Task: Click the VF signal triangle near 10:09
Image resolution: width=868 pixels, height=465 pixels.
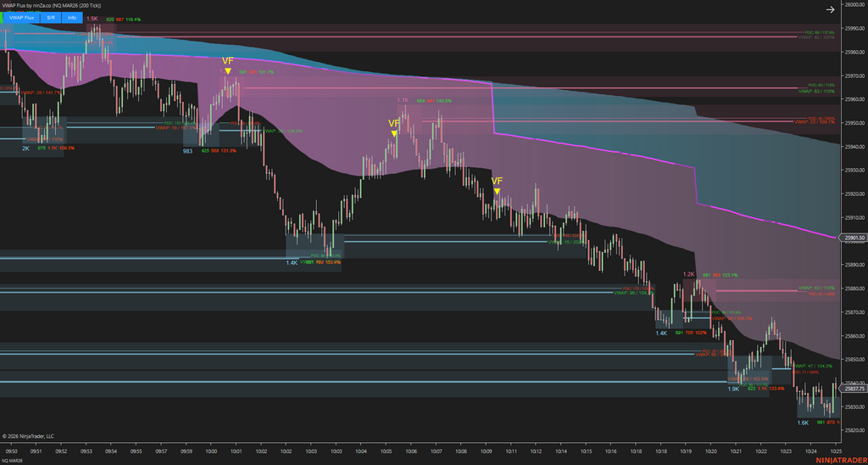Action: tap(497, 191)
